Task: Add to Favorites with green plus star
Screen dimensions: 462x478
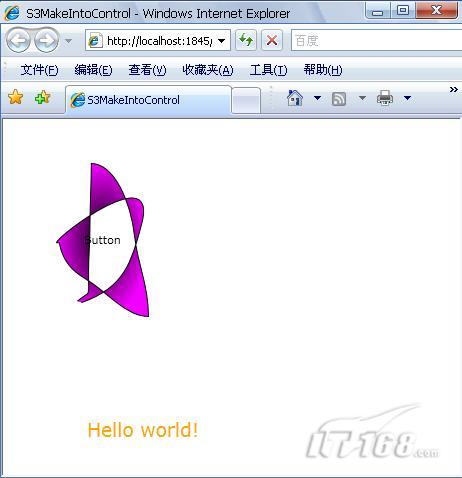Action: point(42,98)
